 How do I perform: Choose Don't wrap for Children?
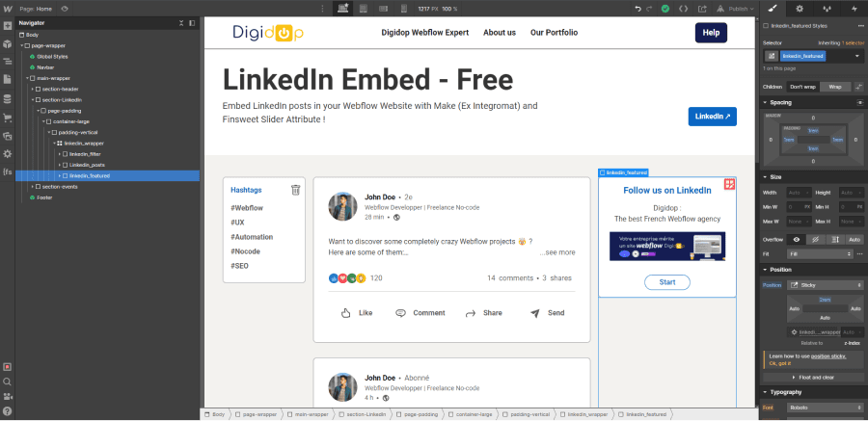[x=802, y=87]
